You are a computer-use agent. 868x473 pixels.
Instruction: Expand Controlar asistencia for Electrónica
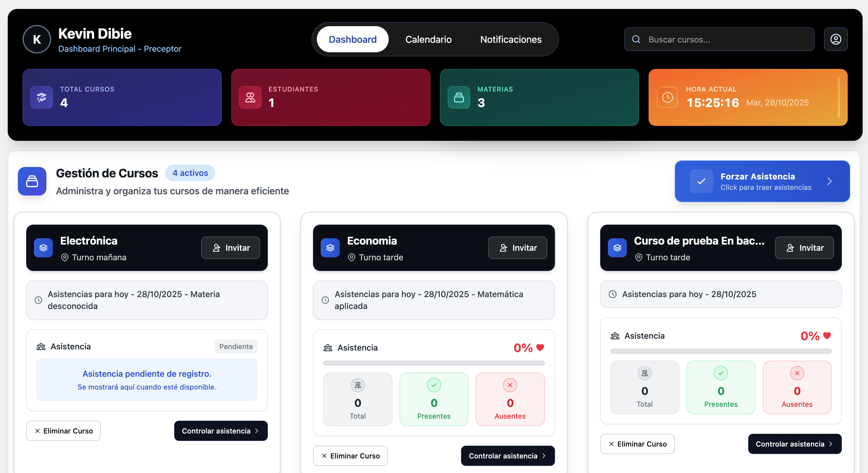pos(220,431)
